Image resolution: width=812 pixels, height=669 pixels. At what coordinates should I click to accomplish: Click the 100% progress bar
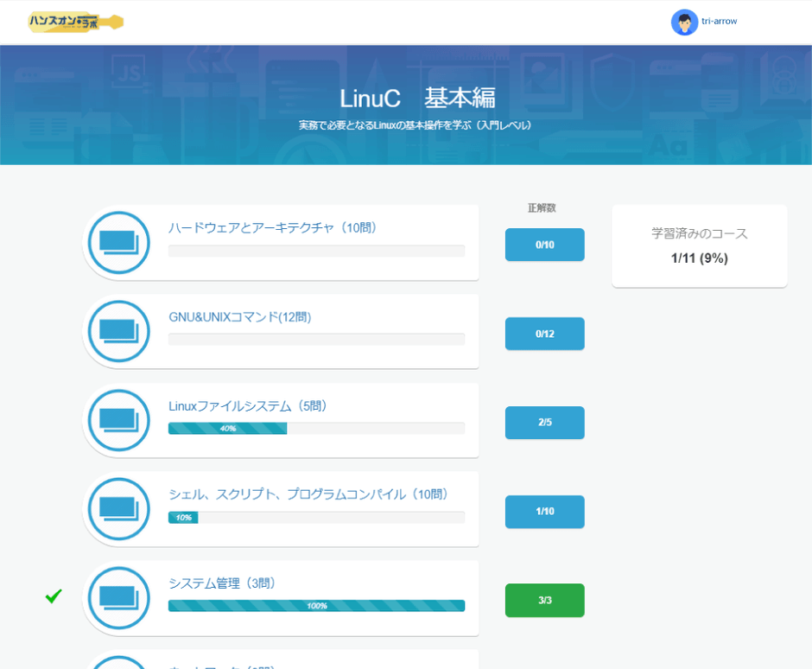point(316,606)
